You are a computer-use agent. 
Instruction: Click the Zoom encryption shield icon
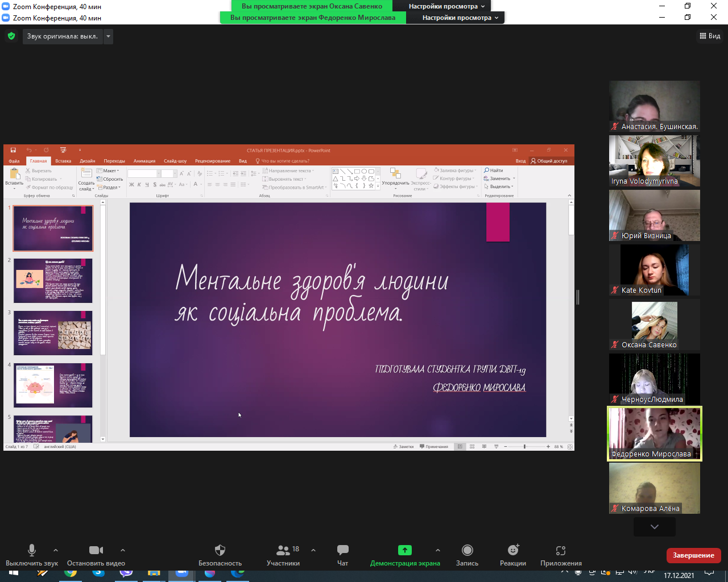[x=11, y=36]
